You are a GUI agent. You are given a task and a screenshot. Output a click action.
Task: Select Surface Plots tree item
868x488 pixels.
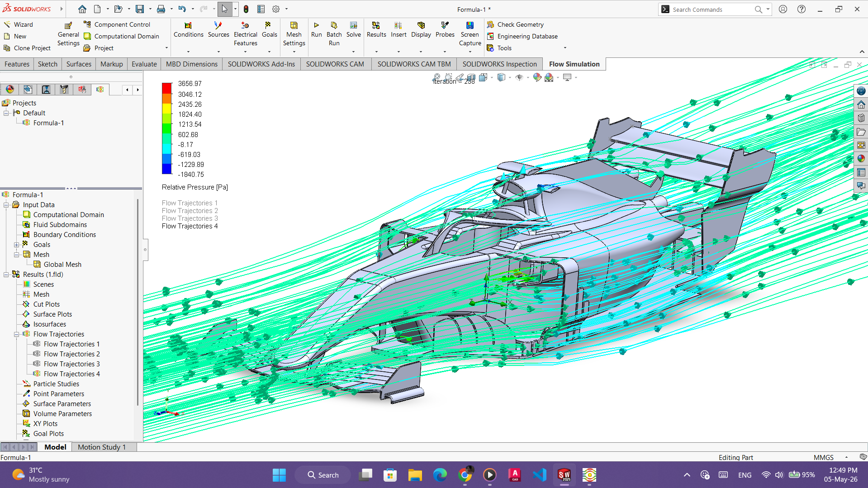tap(52, 314)
